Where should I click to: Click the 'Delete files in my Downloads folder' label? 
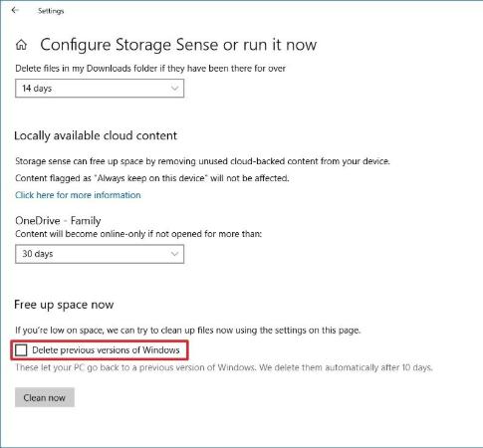pyautogui.click(x=150, y=69)
